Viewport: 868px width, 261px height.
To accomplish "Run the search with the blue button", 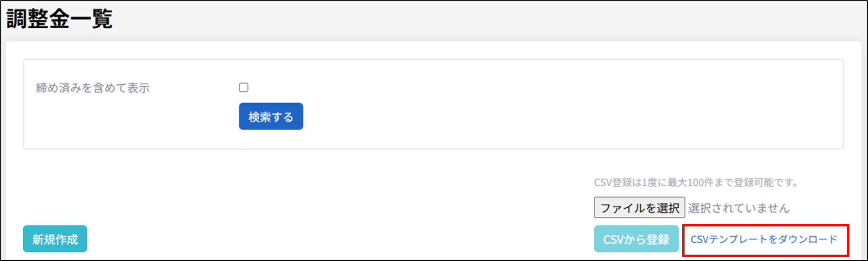I will pyautogui.click(x=271, y=117).
